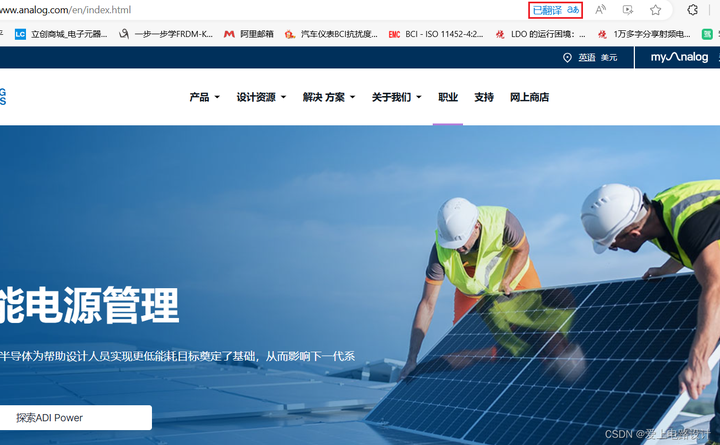Click the analog.com address bar URL
The width and height of the screenshot is (720, 445).
66,10
